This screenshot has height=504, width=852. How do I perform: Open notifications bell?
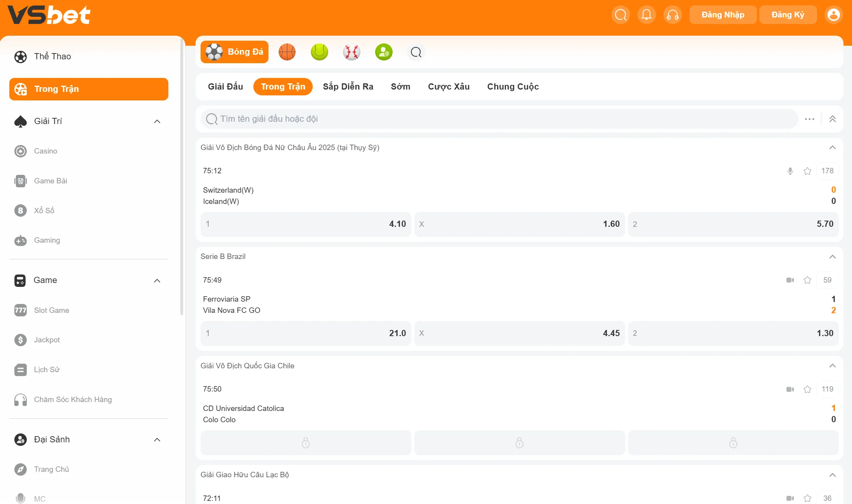point(646,15)
